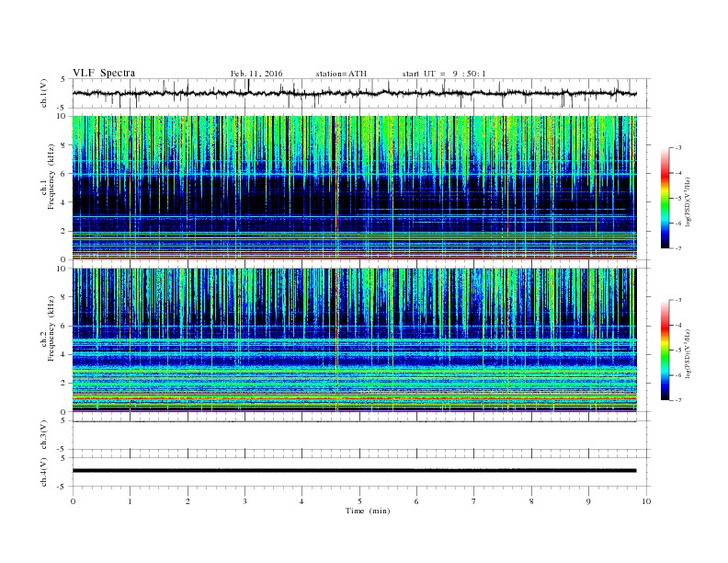Image resolution: width=728 pixels, height=563 pixels.
Task: Click the ch.1 spectrogram panel
Action: (354, 188)
